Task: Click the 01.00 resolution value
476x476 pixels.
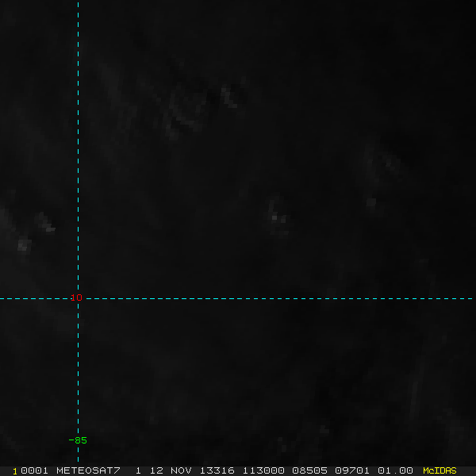Action: (395, 470)
